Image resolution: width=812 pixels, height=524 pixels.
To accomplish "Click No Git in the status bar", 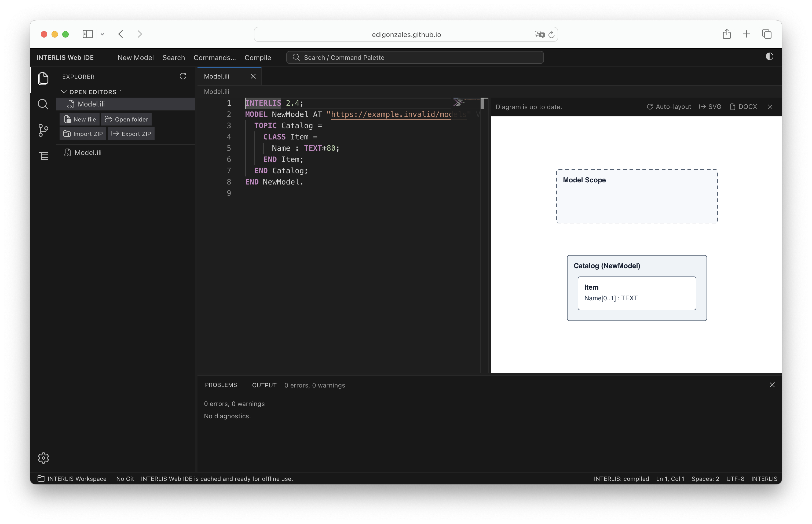I will click(125, 478).
